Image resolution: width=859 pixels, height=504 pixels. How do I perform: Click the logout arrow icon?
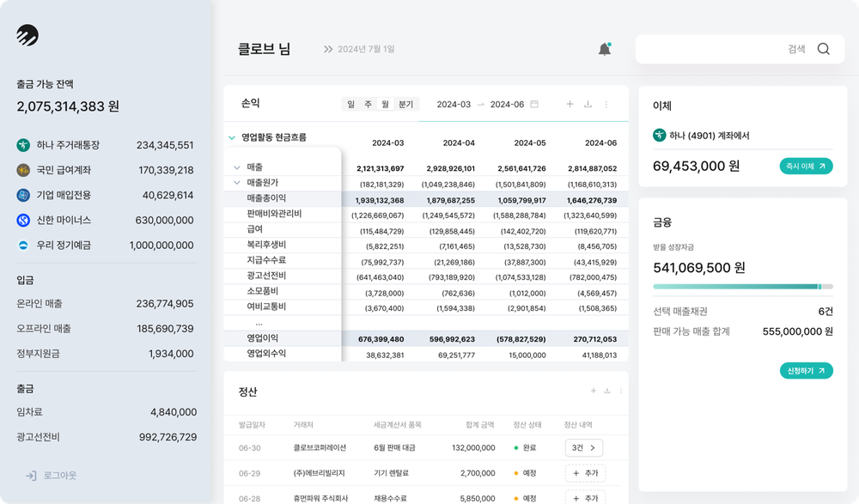click(x=31, y=476)
